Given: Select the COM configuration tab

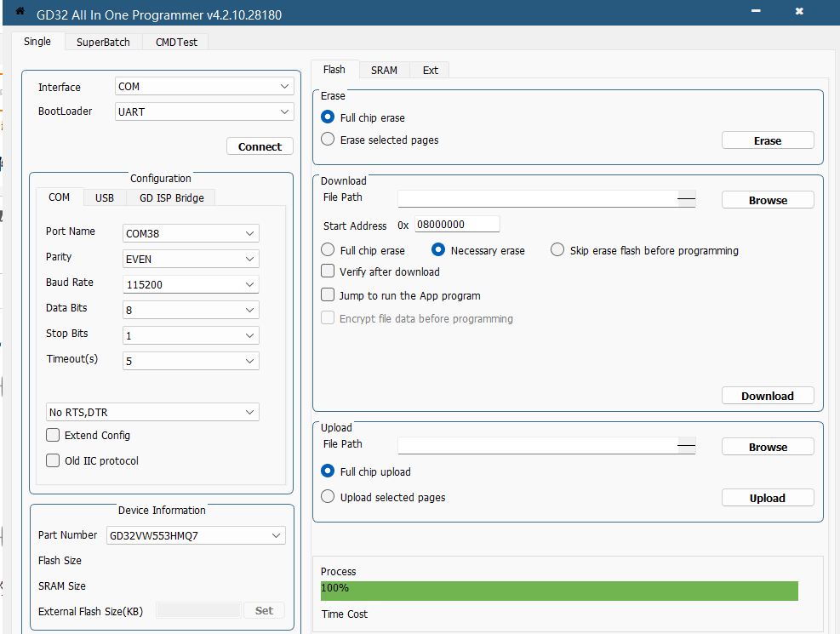Looking at the screenshot, I should point(59,197).
